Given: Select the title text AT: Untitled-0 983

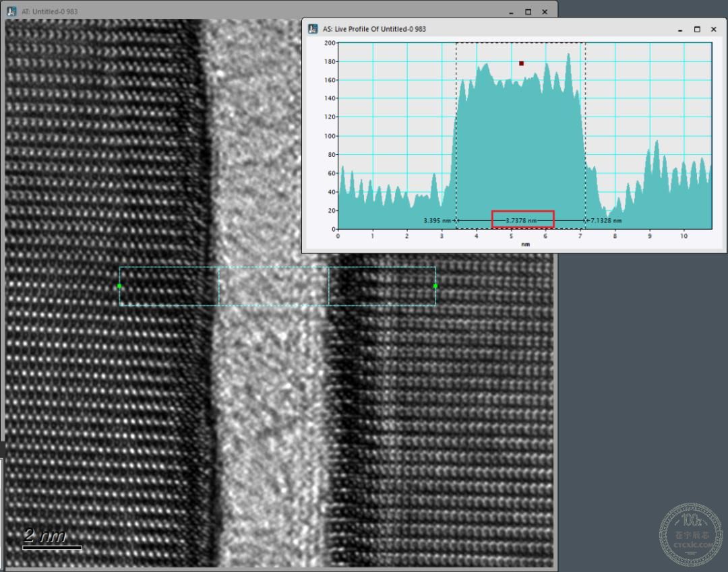Looking at the screenshot, I should 50,11.
